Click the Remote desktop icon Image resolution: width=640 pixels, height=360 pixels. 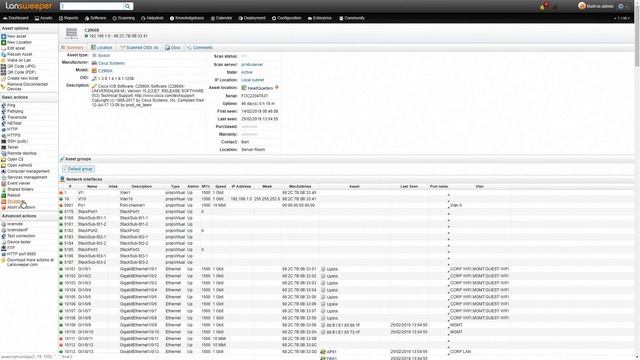pyautogui.click(x=3, y=153)
